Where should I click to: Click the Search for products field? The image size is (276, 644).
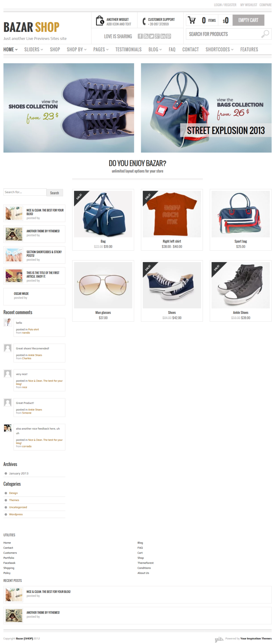tap(228, 34)
